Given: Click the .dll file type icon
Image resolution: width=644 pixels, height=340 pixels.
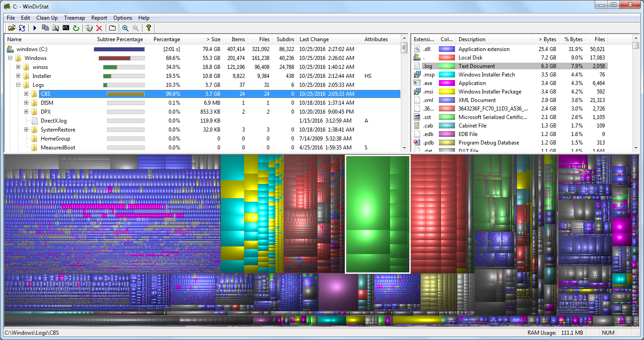Looking at the screenshot, I should [417, 49].
